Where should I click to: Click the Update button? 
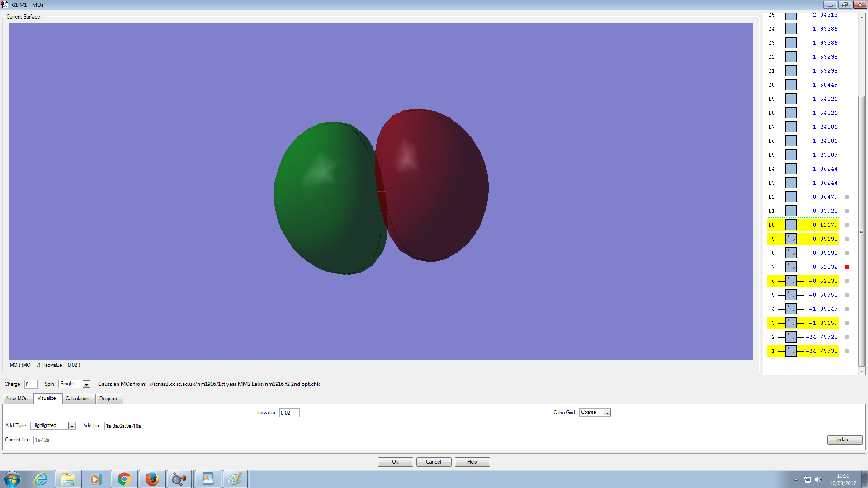844,440
